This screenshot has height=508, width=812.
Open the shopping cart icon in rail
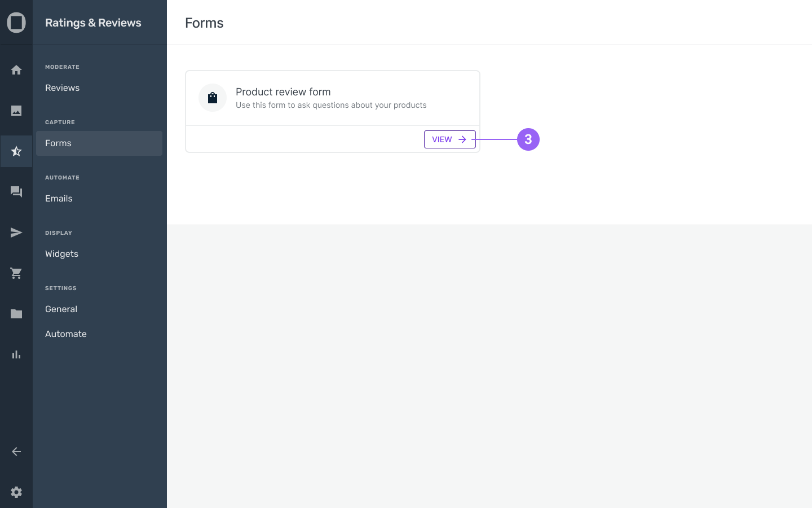click(x=16, y=273)
